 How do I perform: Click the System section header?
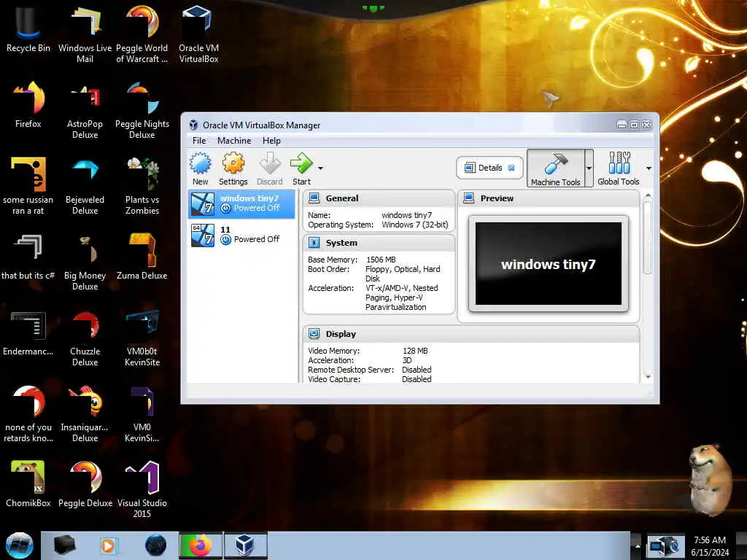(x=379, y=243)
